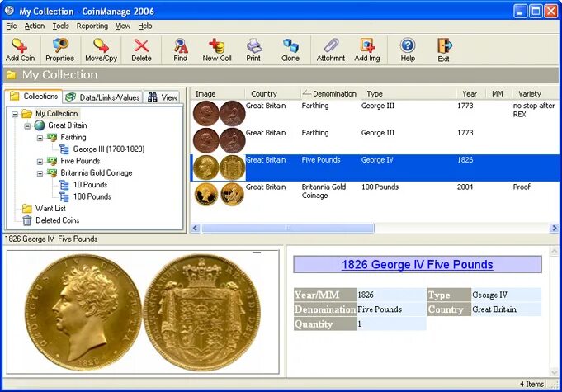
Task: Click the CoinManage title bar app icon
Action: 9,11
